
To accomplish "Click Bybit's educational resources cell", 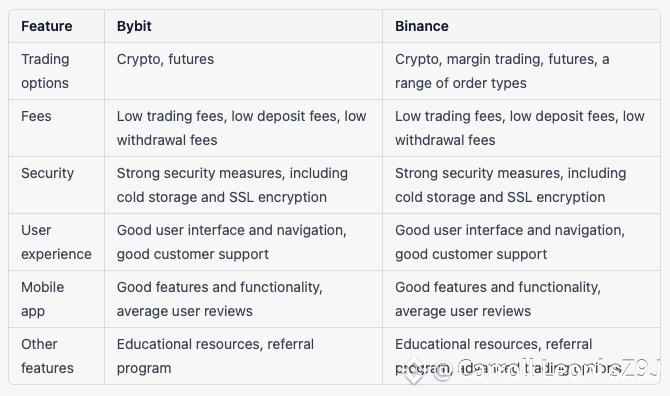I will [x=215, y=356].
